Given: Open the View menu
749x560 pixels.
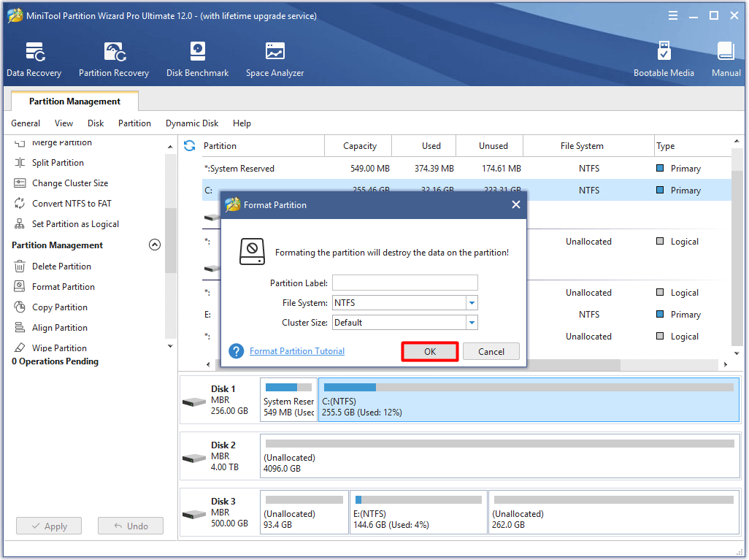Looking at the screenshot, I should [64, 123].
